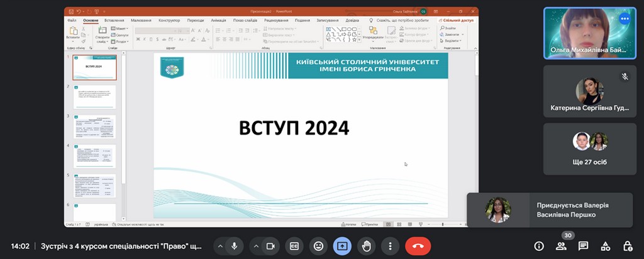The width and height of the screenshot is (644, 259).
Task: Click the Спільний доступ share button
Action: click(x=458, y=20)
